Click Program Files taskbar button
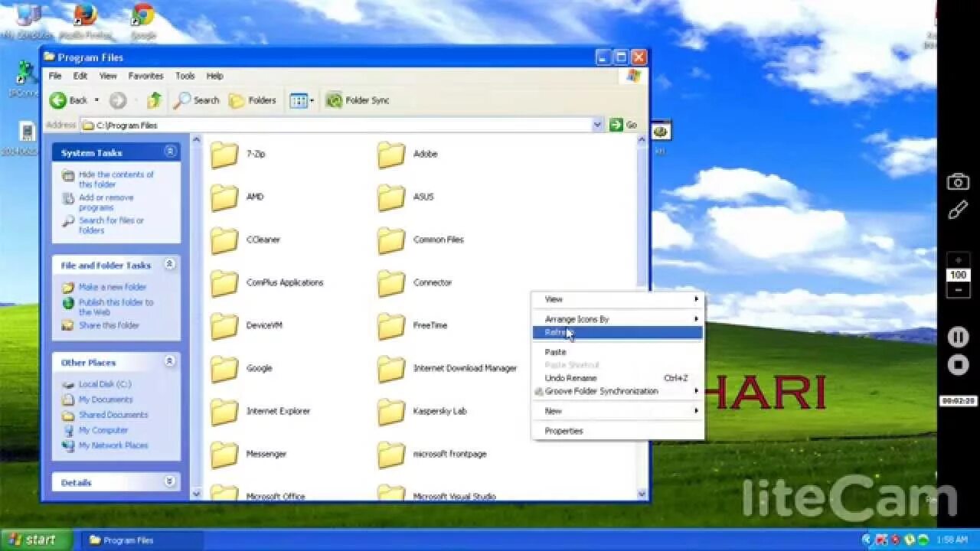This screenshot has width=980, height=551. point(141,540)
